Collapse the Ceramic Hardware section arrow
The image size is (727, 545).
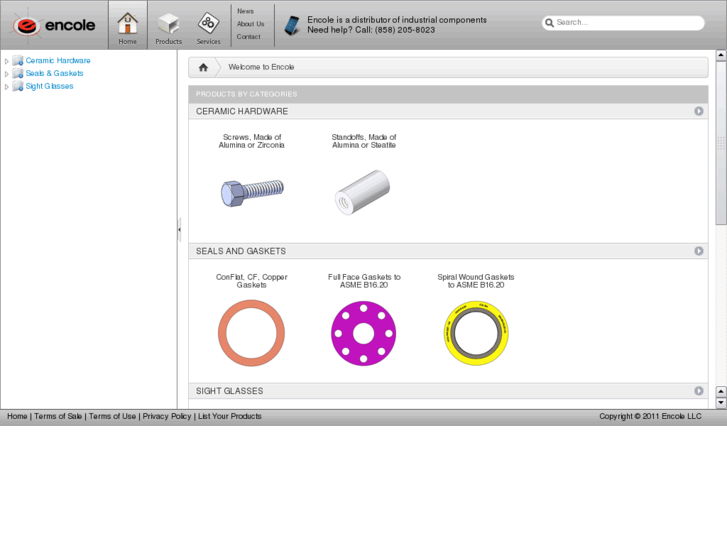pos(699,111)
